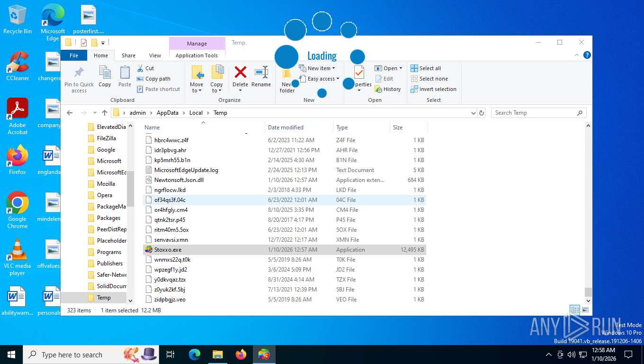
Task: Click the Paste ribbon button
Action: pos(125,77)
